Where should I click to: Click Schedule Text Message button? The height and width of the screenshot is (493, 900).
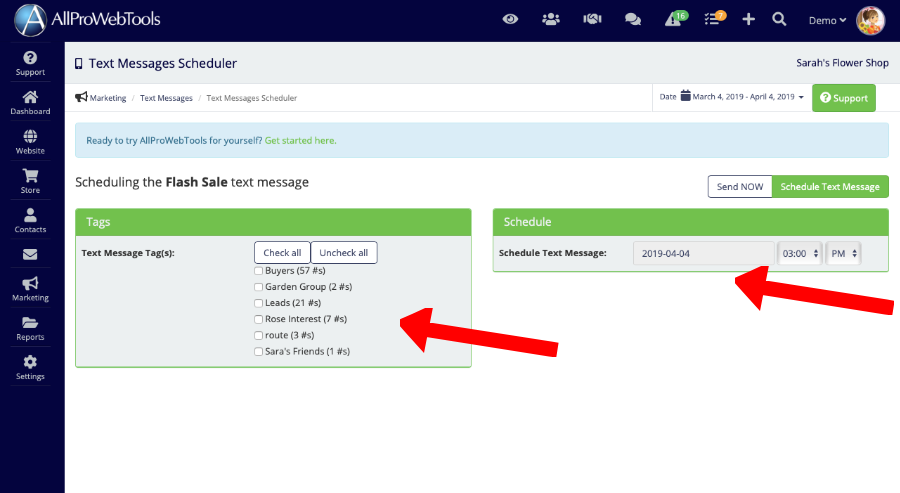(x=830, y=187)
